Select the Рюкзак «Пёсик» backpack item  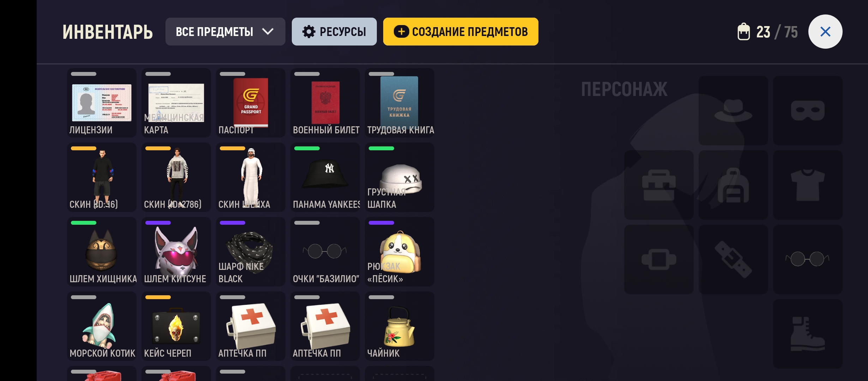click(399, 252)
